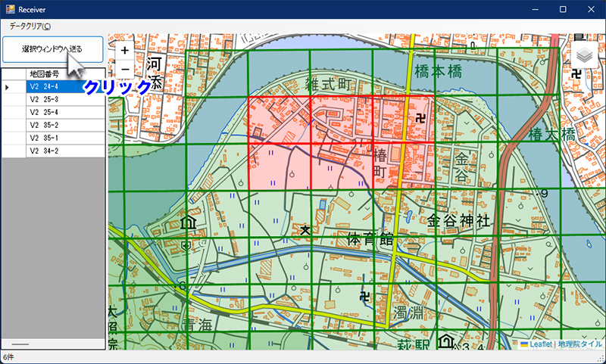Minimize the Receiver window
The image size is (606, 364).
pyautogui.click(x=536, y=9)
